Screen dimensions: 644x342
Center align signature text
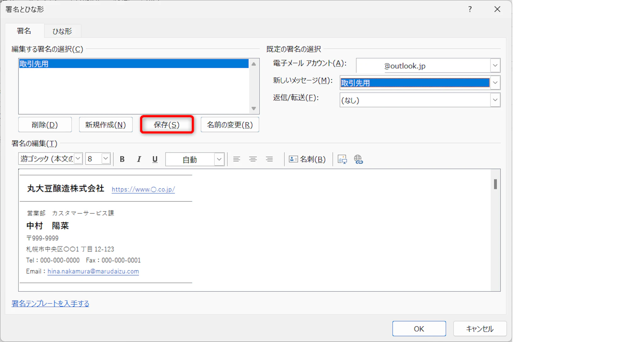(253, 159)
